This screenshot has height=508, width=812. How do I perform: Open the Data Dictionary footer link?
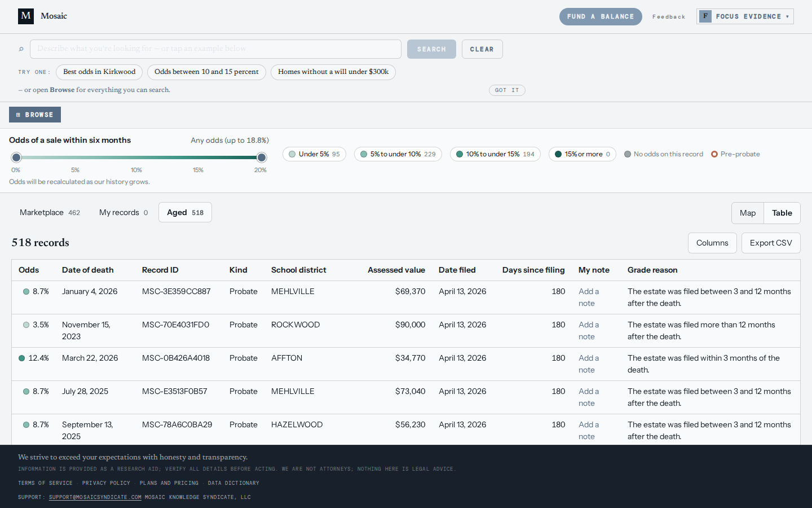(x=233, y=483)
